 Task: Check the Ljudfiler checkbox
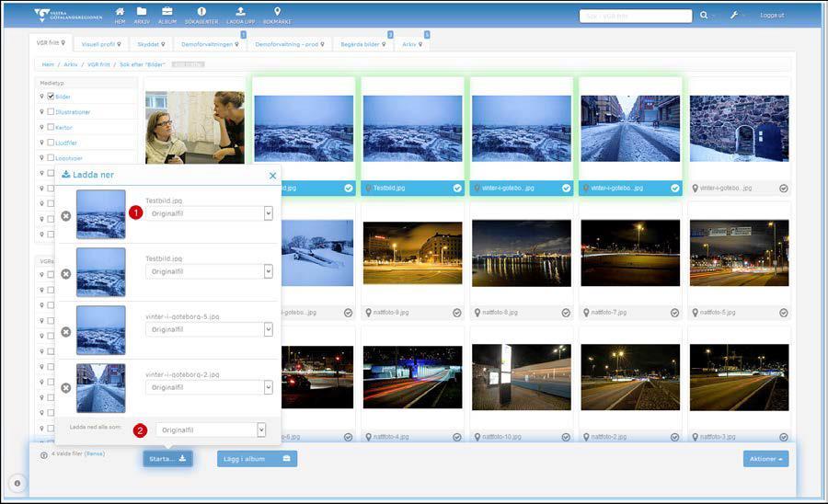51,142
